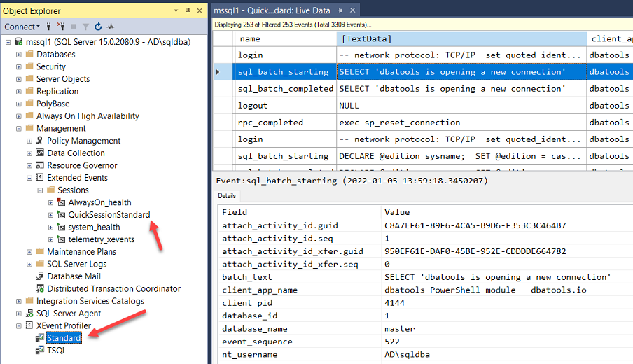Expand the Replication folder
The height and width of the screenshot is (364, 633).
coord(19,92)
